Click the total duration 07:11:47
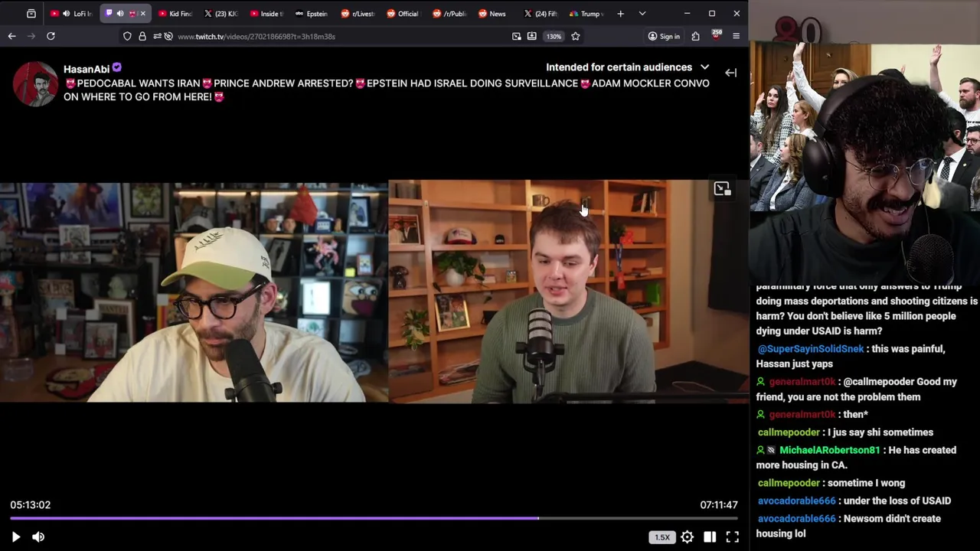The height and width of the screenshot is (551, 980). point(719,505)
